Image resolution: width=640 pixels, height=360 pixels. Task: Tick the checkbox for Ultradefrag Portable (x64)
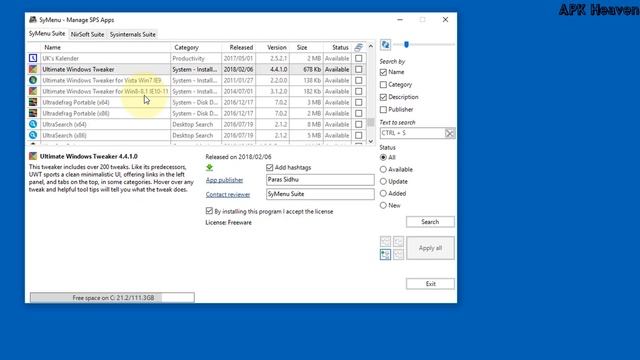click(358, 102)
